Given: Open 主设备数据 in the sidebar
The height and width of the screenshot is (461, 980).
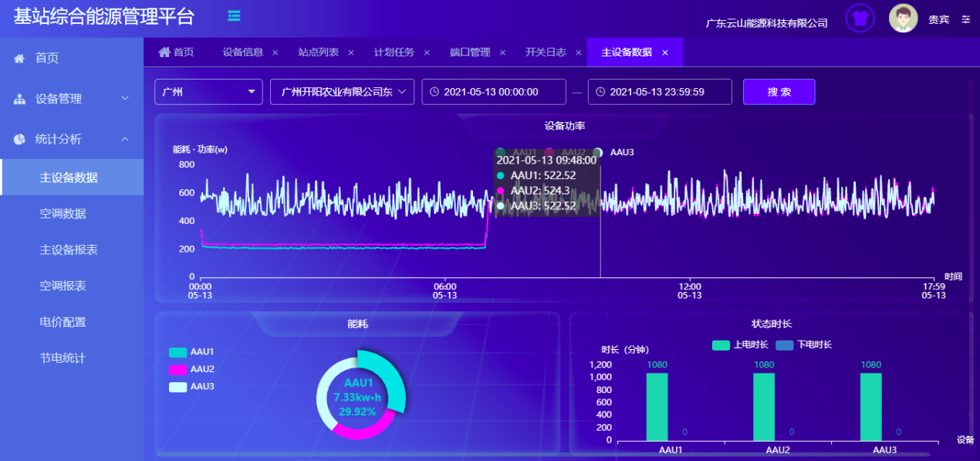Looking at the screenshot, I should [72, 178].
